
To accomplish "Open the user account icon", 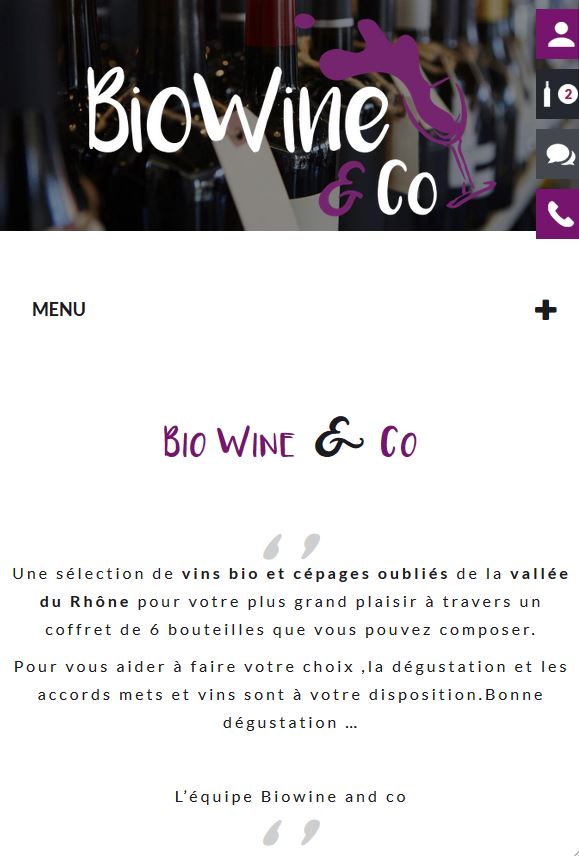I will pos(558,34).
